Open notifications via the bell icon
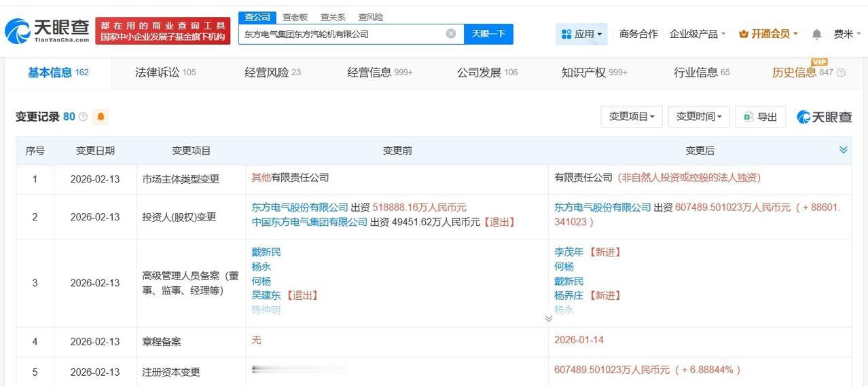 (x=817, y=34)
